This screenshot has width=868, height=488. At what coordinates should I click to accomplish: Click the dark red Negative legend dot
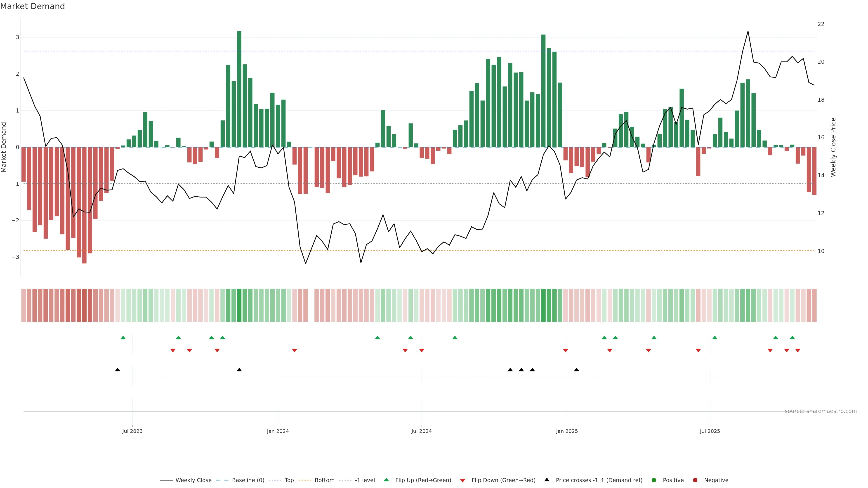(695, 480)
